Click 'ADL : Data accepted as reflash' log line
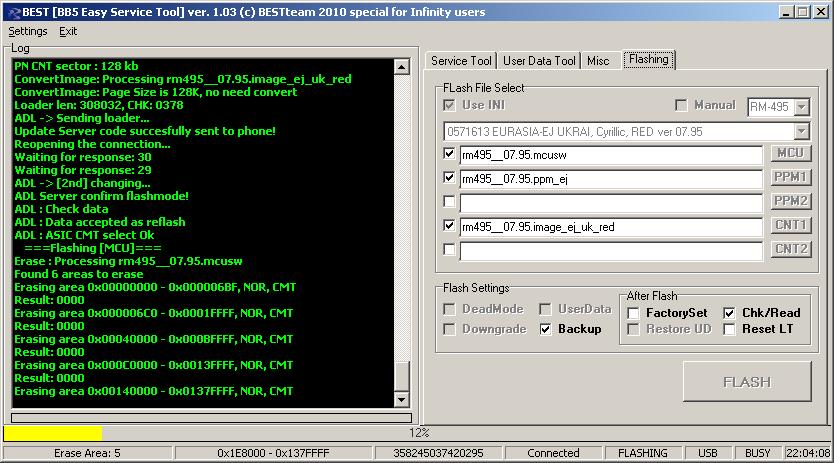The width and height of the screenshot is (834, 463). [x=99, y=222]
